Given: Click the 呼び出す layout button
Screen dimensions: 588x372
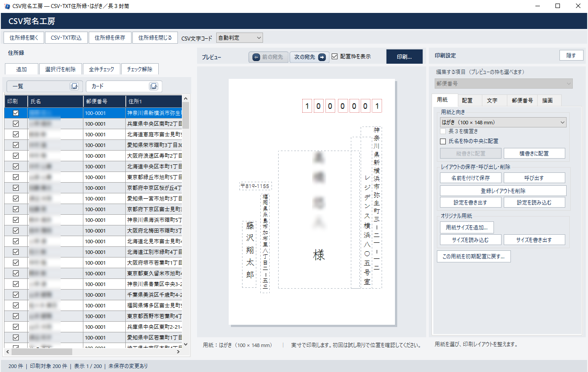Looking at the screenshot, I should point(535,178).
